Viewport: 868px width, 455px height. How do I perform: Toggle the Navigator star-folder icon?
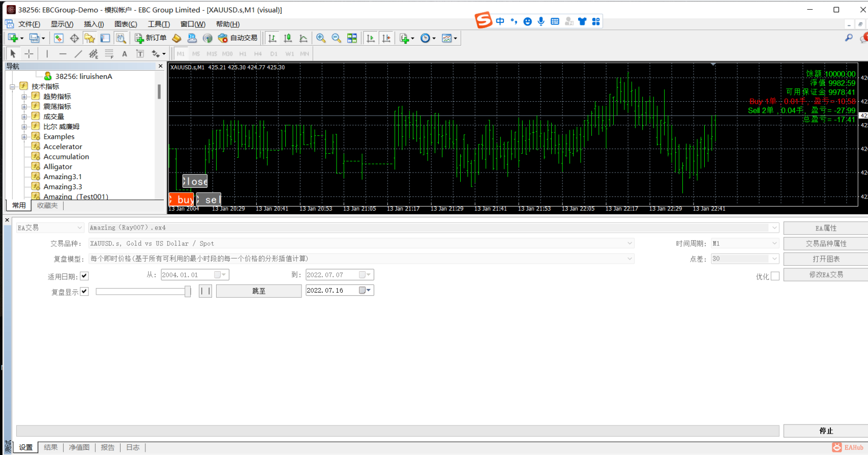89,38
